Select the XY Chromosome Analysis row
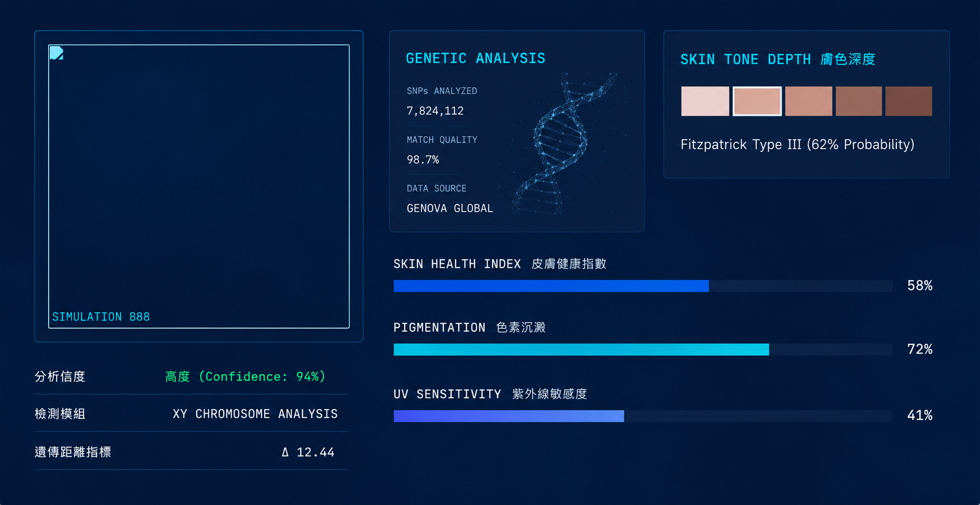Image resolution: width=980 pixels, height=505 pixels. pyautogui.click(x=191, y=414)
